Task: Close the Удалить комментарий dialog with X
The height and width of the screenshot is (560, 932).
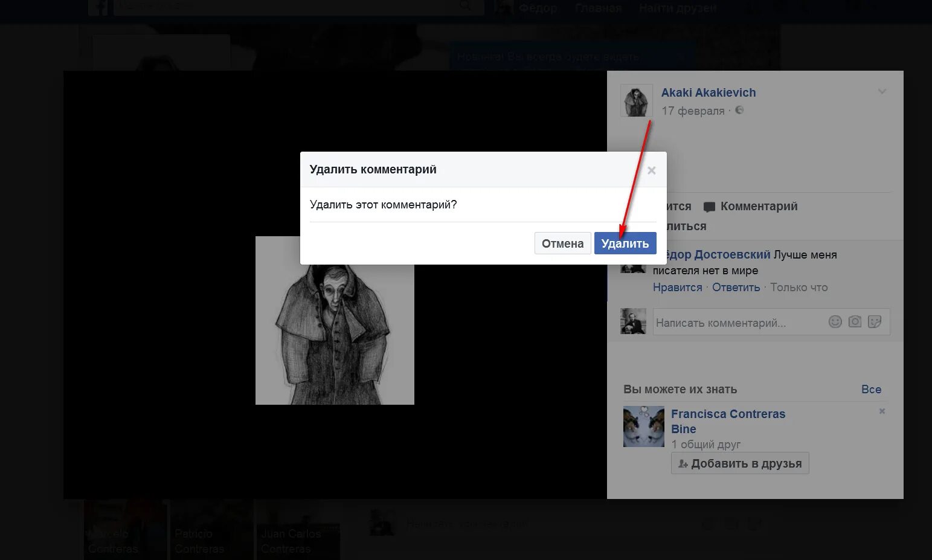Action: [x=651, y=170]
